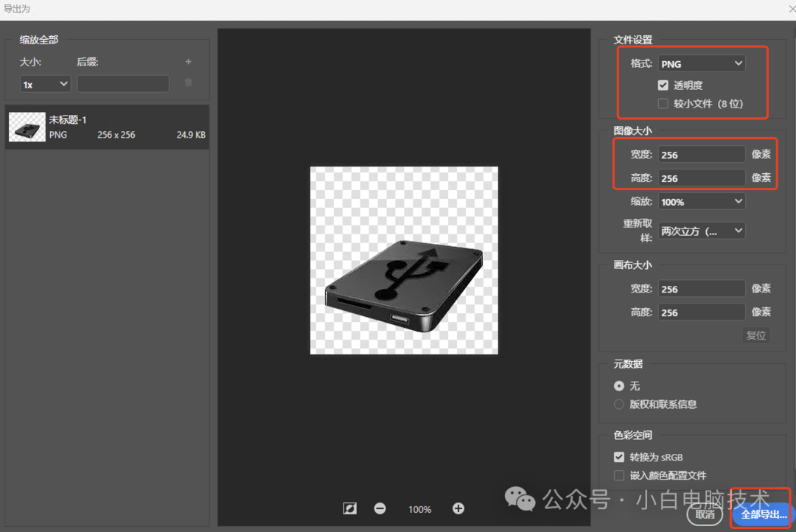Add a new scale size with plus icon

189,61
